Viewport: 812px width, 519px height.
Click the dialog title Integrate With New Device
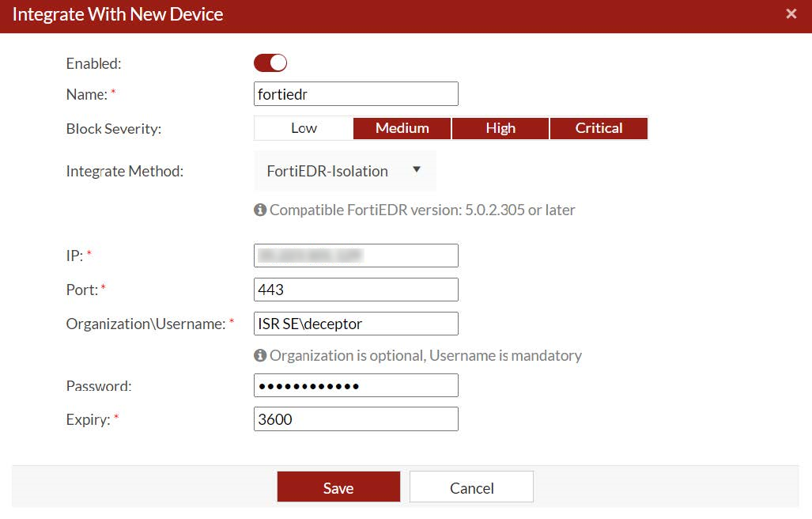pos(117,13)
